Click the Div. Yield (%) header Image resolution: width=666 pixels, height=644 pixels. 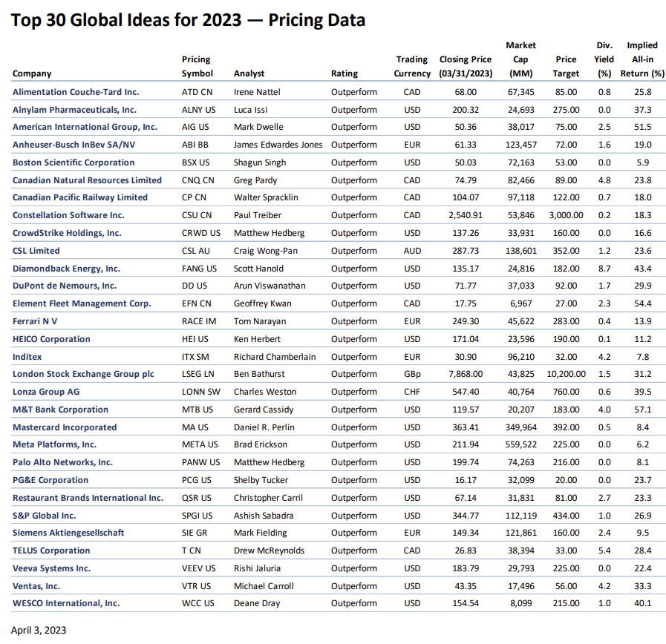604,59
